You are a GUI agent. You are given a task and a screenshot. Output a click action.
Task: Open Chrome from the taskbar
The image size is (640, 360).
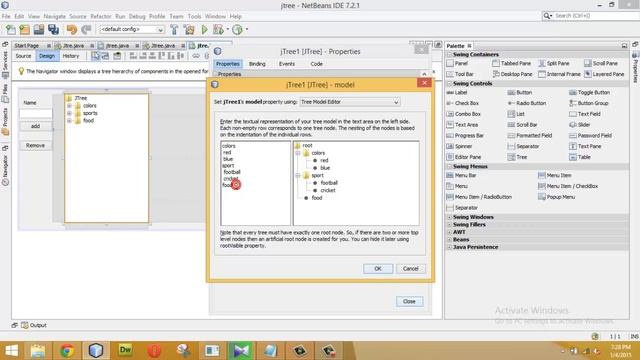click(x=67, y=351)
